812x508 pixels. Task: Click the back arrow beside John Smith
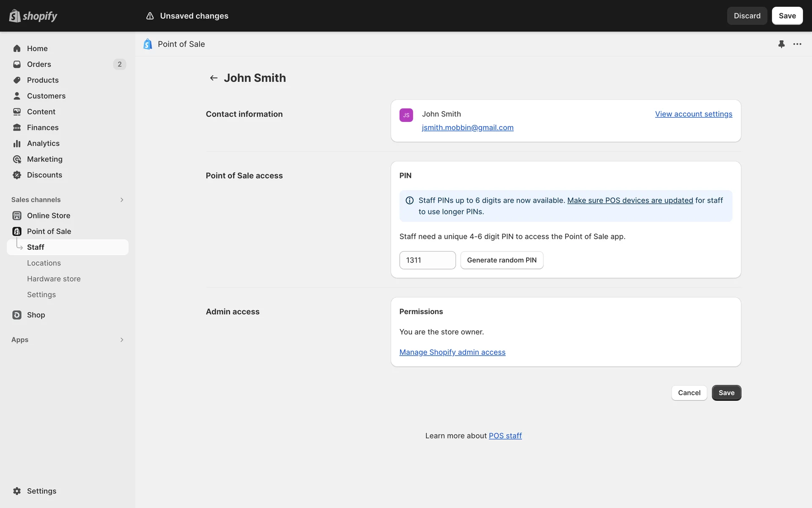point(214,78)
